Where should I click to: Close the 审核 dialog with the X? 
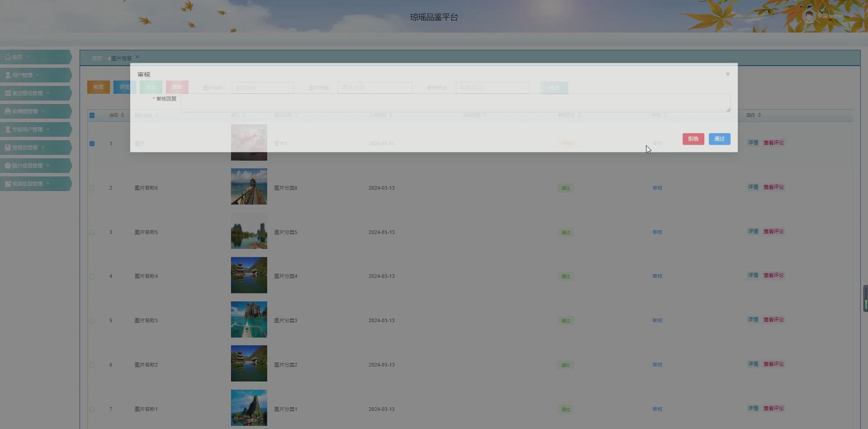tap(728, 74)
